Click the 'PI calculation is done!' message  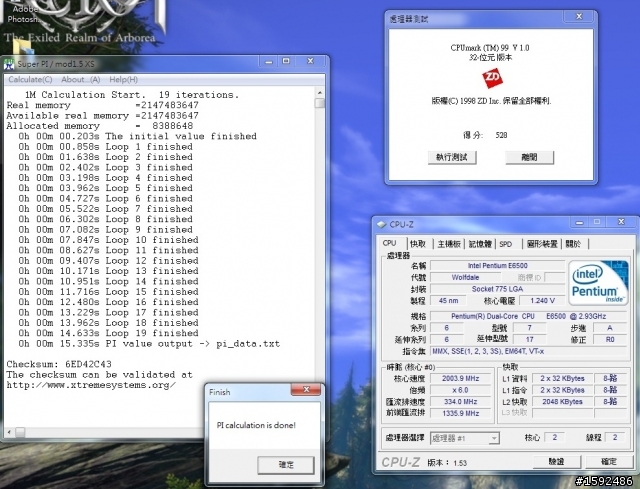coord(256,425)
